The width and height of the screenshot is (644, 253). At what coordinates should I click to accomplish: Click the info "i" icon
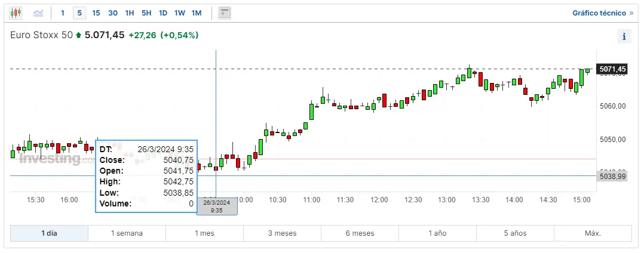tap(624, 36)
